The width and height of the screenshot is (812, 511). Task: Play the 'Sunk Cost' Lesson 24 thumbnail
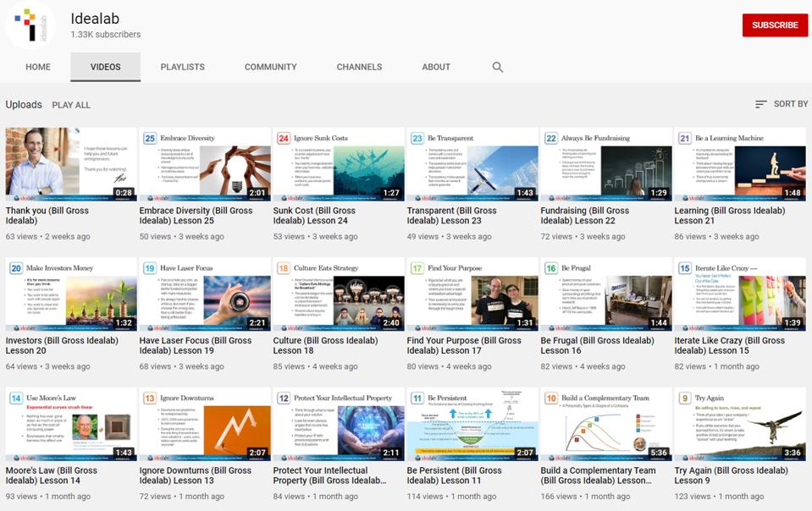click(339, 161)
